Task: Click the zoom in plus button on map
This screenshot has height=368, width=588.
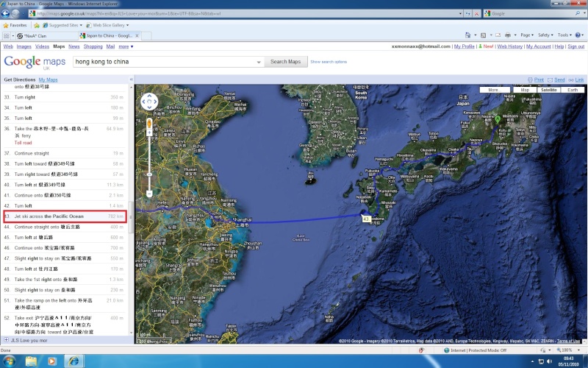Action: pos(149,132)
